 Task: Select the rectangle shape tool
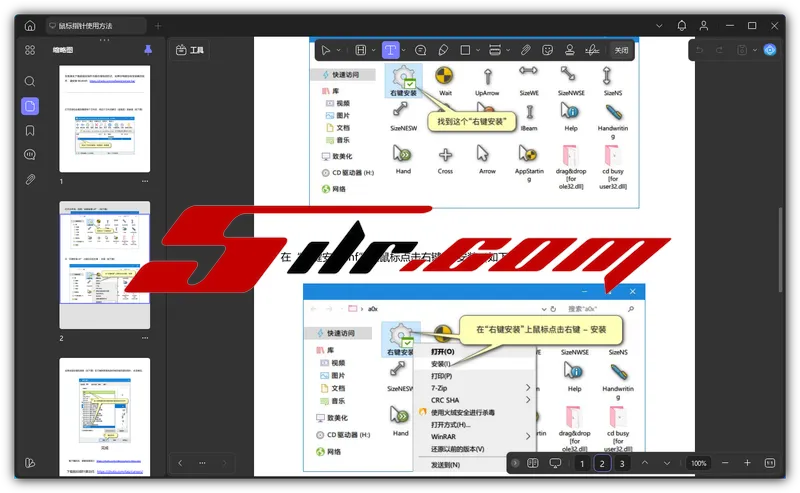[x=465, y=50]
